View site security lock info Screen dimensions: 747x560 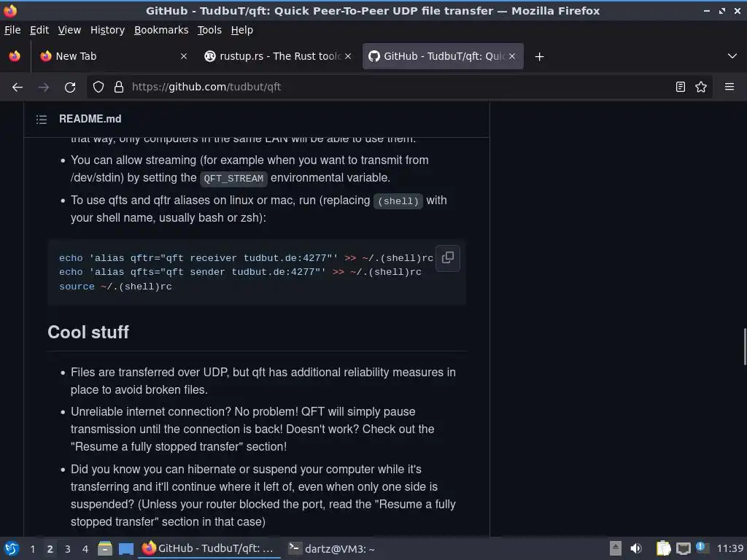pyautogui.click(x=119, y=87)
